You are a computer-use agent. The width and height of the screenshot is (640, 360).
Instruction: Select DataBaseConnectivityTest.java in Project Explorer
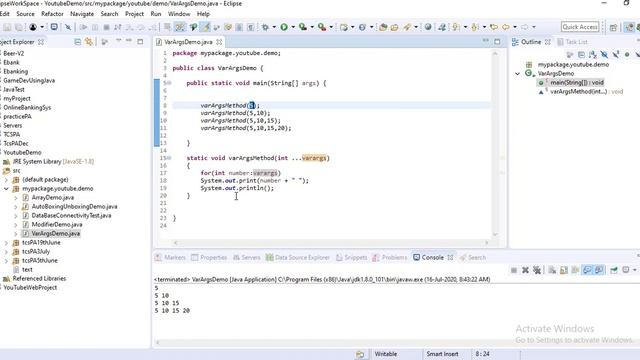[x=71, y=216]
